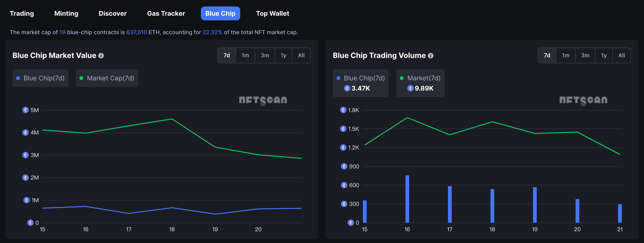Click green Market Cap line peak at day 18
644x243 pixels.
172,119
